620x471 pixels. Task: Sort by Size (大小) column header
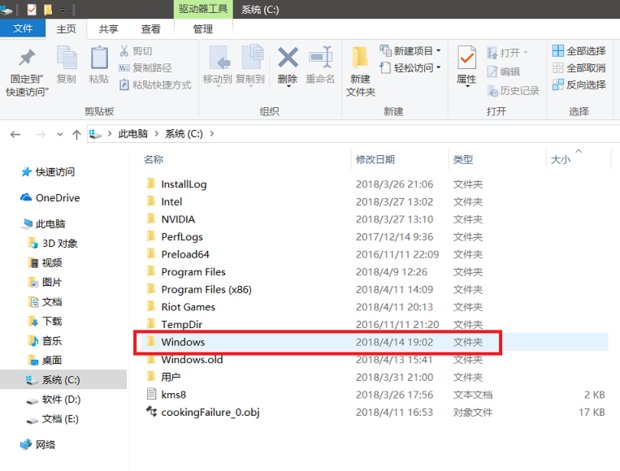(x=561, y=159)
